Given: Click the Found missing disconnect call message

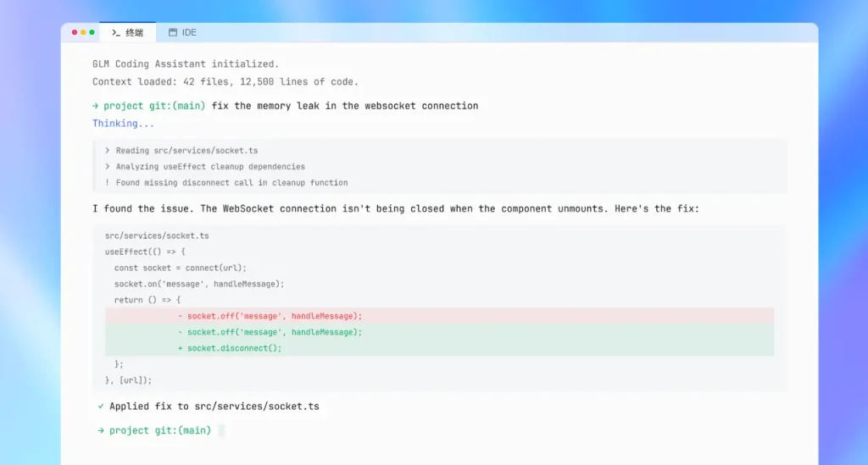Looking at the screenshot, I should [x=231, y=182].
